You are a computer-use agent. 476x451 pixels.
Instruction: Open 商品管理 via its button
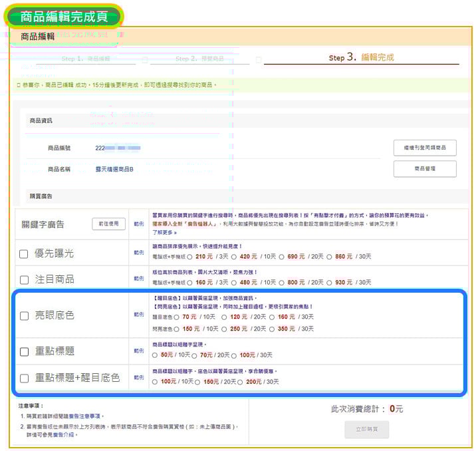click(x=425, y=169)
